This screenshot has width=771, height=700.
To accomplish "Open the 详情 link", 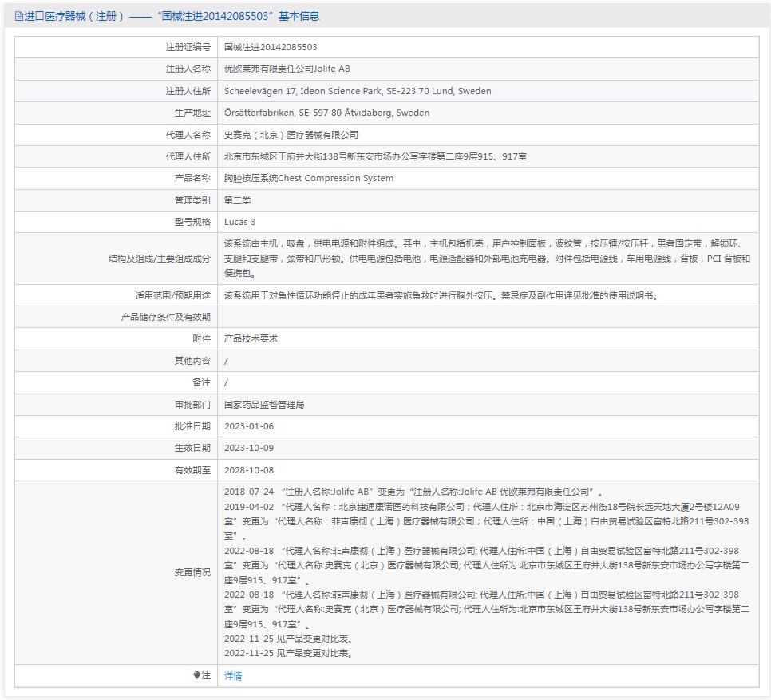I will pyautogui.click(x=233, y=676).
